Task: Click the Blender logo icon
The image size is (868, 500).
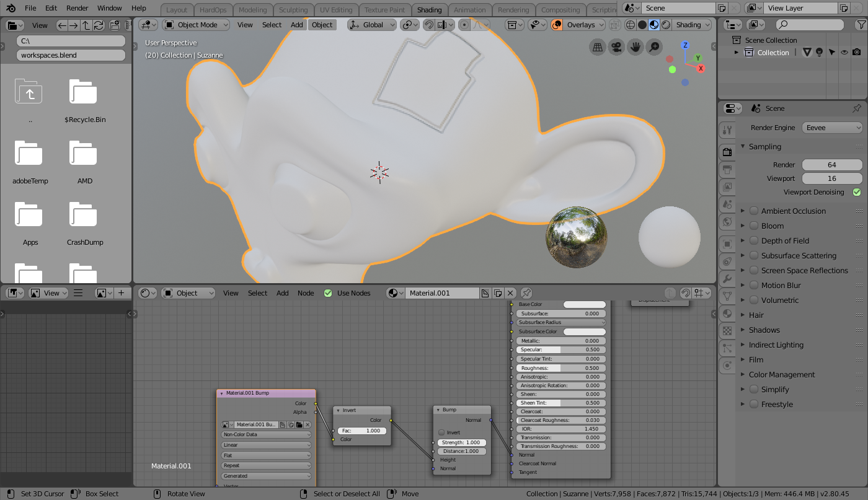Action: point(12,8)
